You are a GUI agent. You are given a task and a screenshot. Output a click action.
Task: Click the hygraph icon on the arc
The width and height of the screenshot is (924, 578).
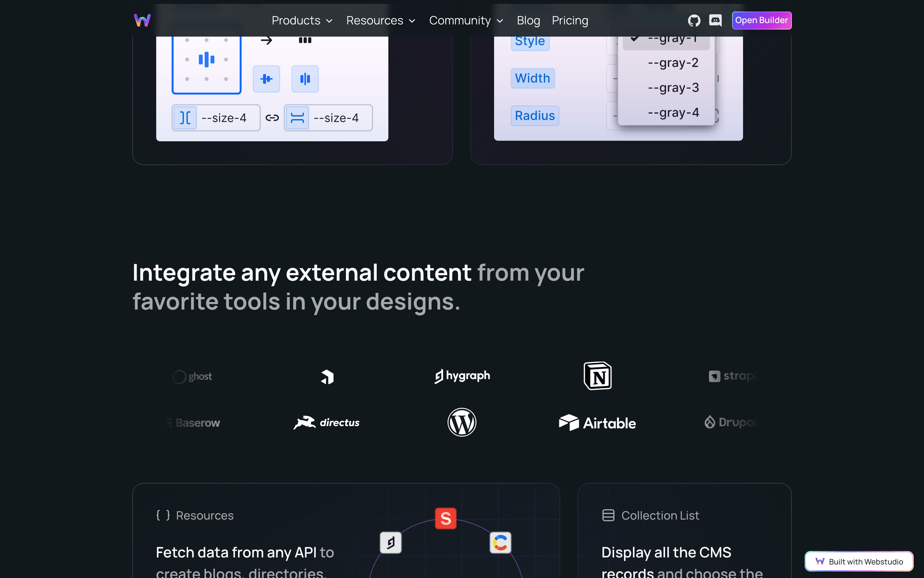pos(390,542)
